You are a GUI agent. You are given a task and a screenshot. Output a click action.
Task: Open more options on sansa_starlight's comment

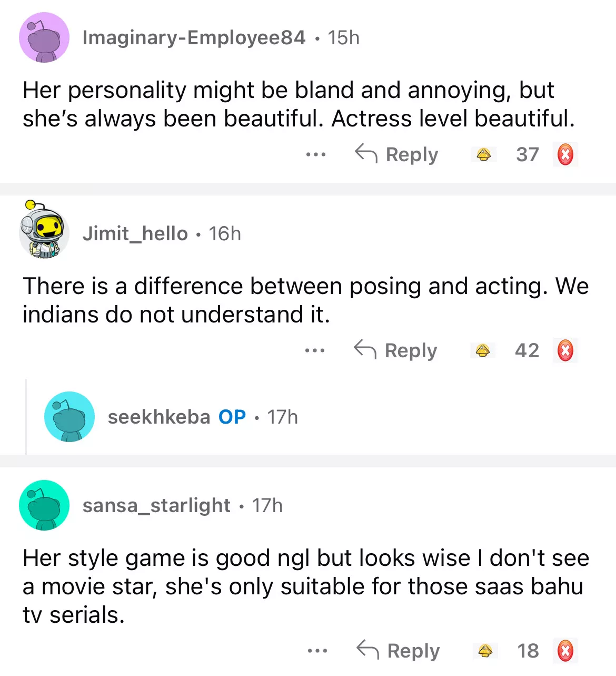coord(317,651)
